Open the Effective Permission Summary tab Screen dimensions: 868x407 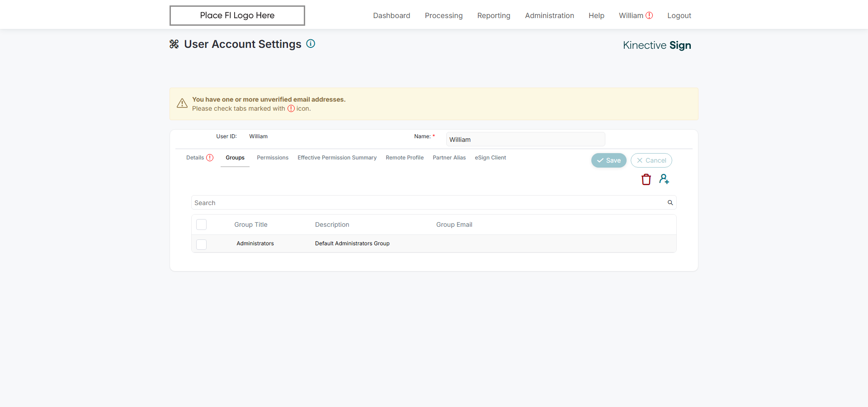tap(337, 158)
